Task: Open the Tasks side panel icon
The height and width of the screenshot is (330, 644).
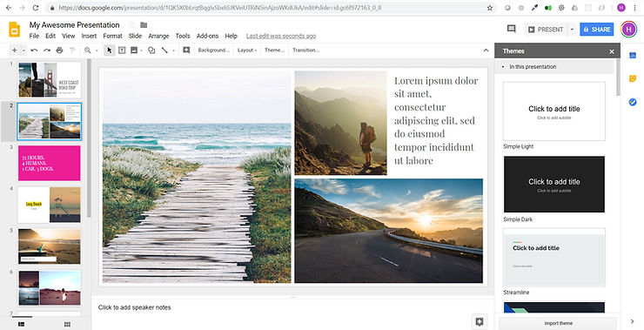Action: tap(633, 102)
